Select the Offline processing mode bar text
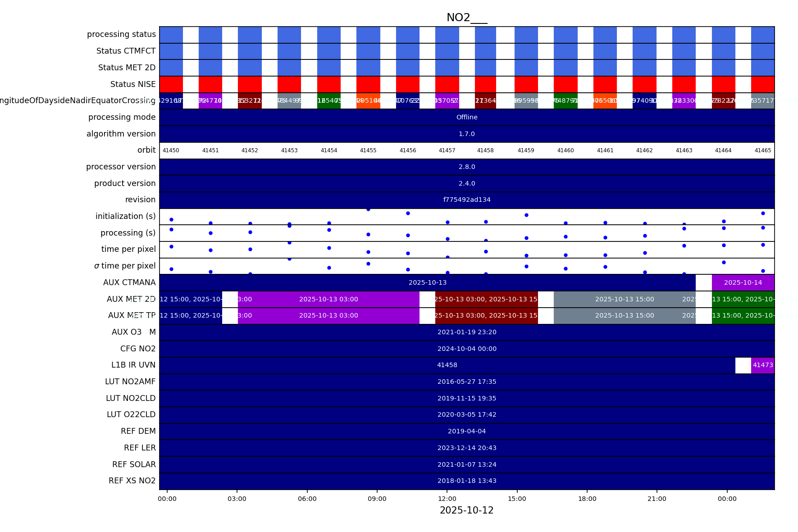The image size is (798, 532). (x=466, y=117)
